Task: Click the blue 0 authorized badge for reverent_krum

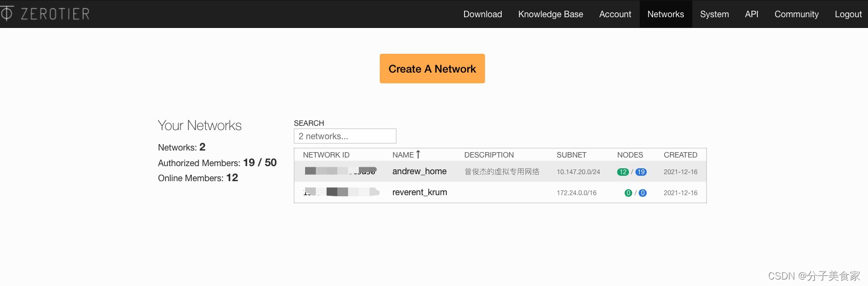Action: pyautogui.click(x=642, y=193)
